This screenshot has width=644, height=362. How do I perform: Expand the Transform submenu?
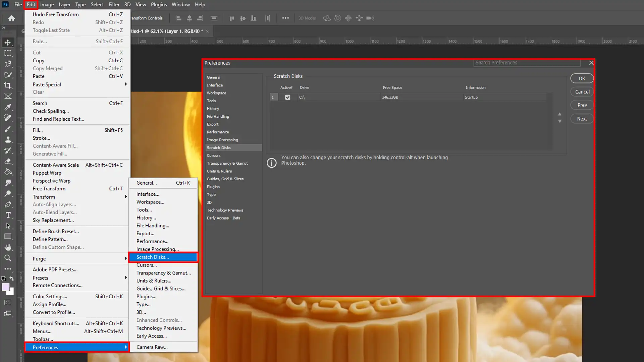click(77, 197)
